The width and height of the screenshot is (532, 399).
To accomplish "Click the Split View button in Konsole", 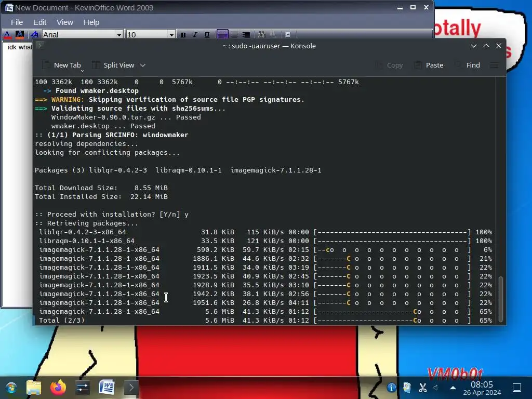I will click(x=113, y=65).
